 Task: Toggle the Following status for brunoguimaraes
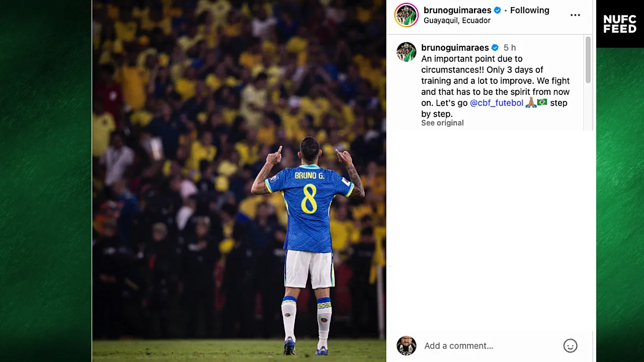(529, 10)
